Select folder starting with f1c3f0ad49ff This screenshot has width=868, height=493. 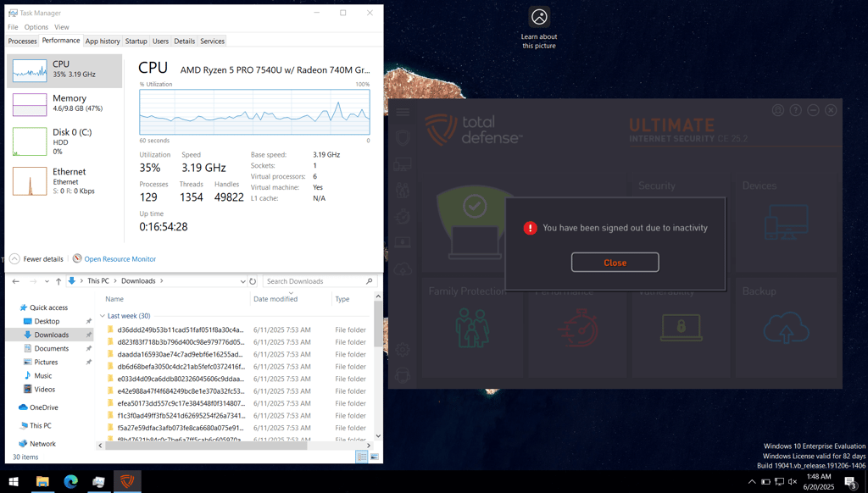pos(180,416)
